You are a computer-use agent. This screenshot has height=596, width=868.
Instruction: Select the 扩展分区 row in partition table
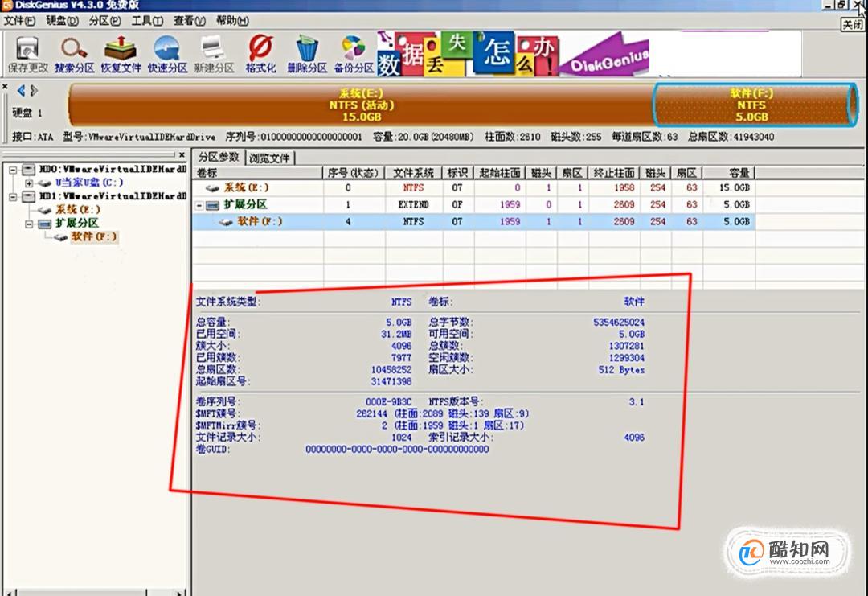tap(473, 204)
